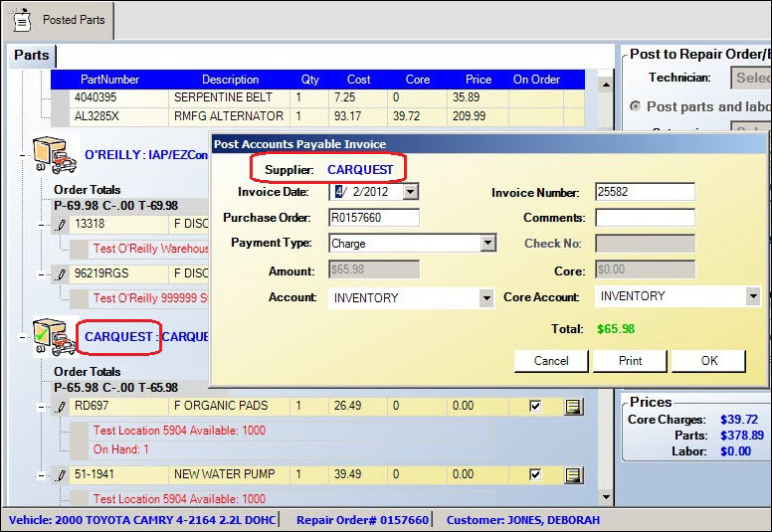Click the O'REILLY supplier truck icon

pyautogui.click(x=55, y=154)
